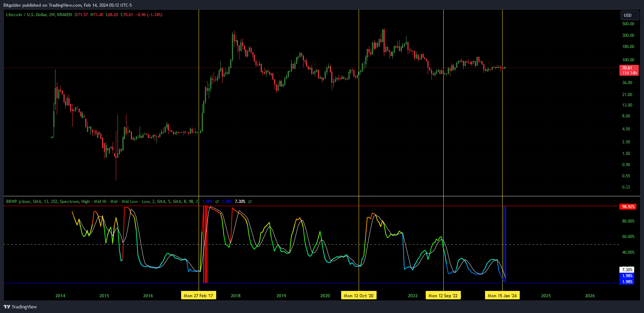
Task: Click the L68.20 low value in legend
Action: (112, 15)
